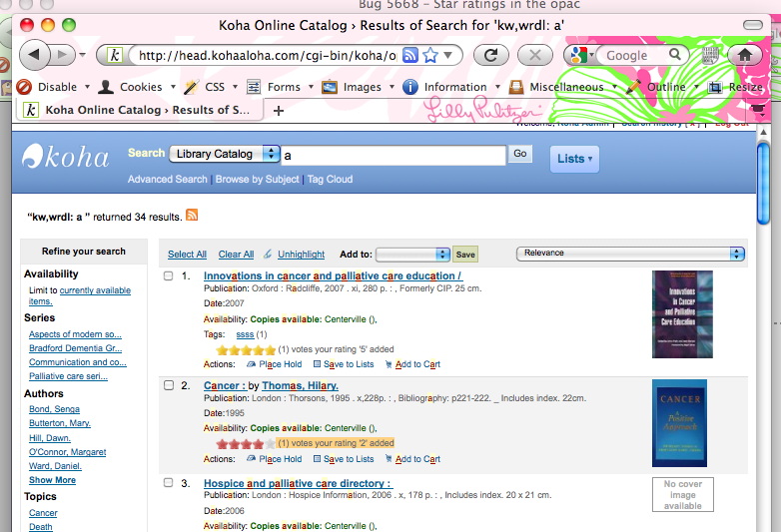Click the back navigation arrow
781x532 pixels.
pos(36,55)
